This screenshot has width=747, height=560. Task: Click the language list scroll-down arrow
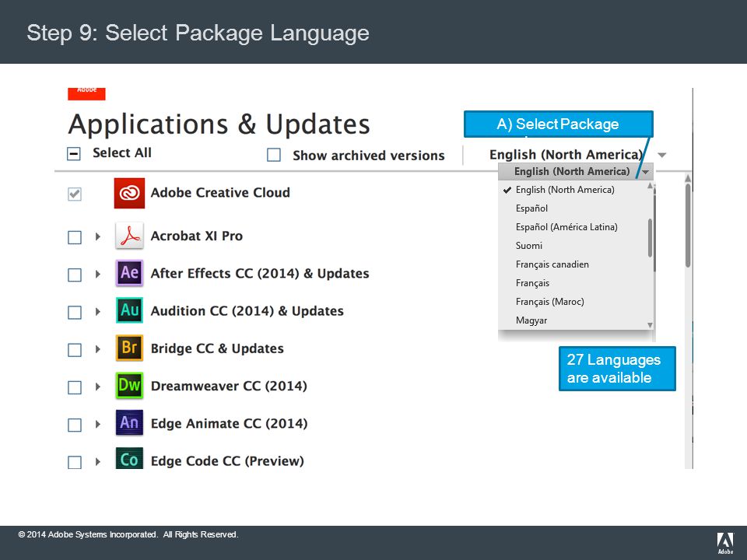tap(651, 325)
